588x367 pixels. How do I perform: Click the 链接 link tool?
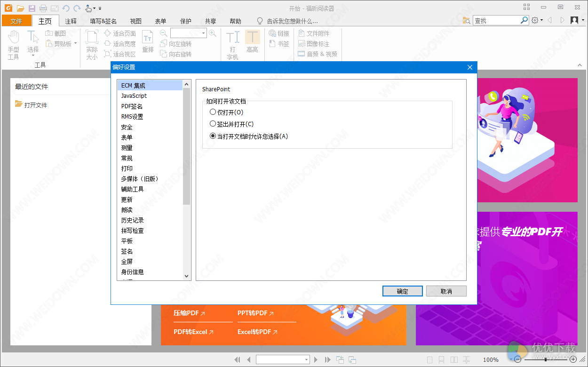tap(279, 33)
